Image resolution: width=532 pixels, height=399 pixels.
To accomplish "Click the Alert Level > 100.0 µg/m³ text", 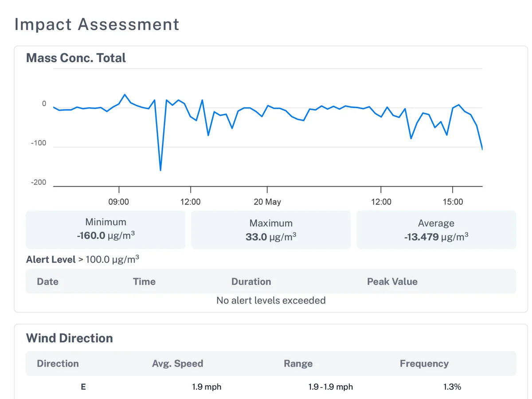I will pos(82,259).
